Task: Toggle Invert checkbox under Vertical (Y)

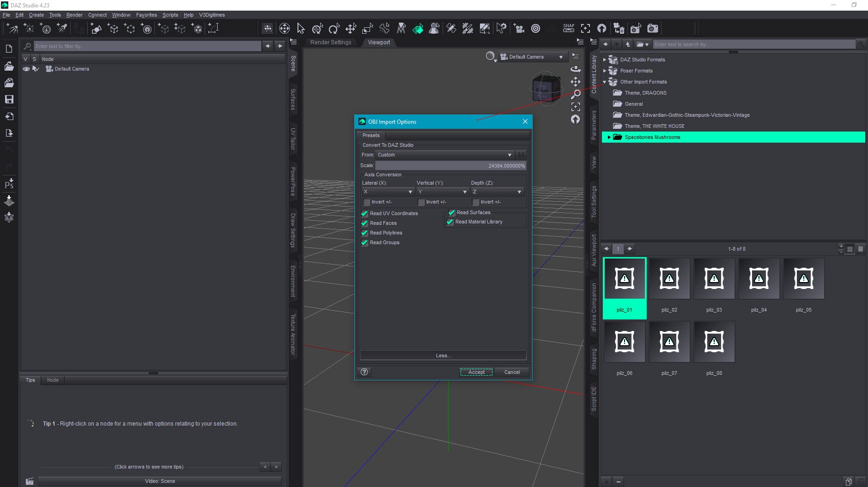Action: (421, 202)
